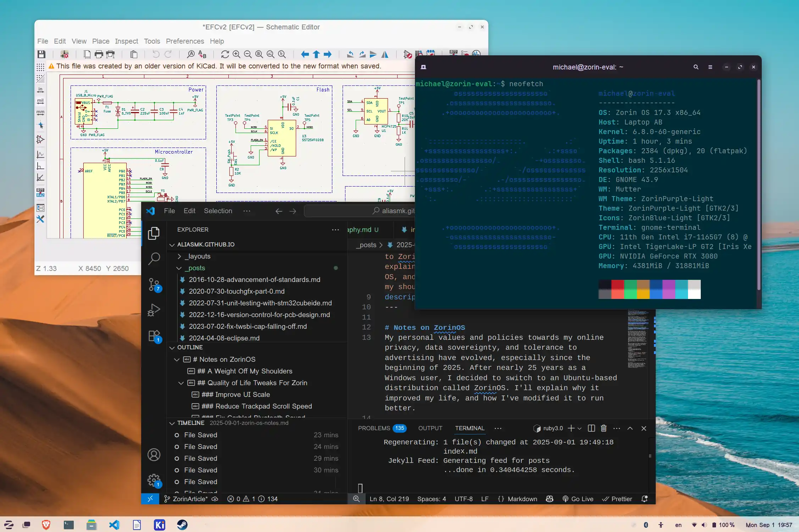Viewport: 799px width, 532px height.
Task: Collapse the OUTLINE section
Action: (x=172, y=348)
